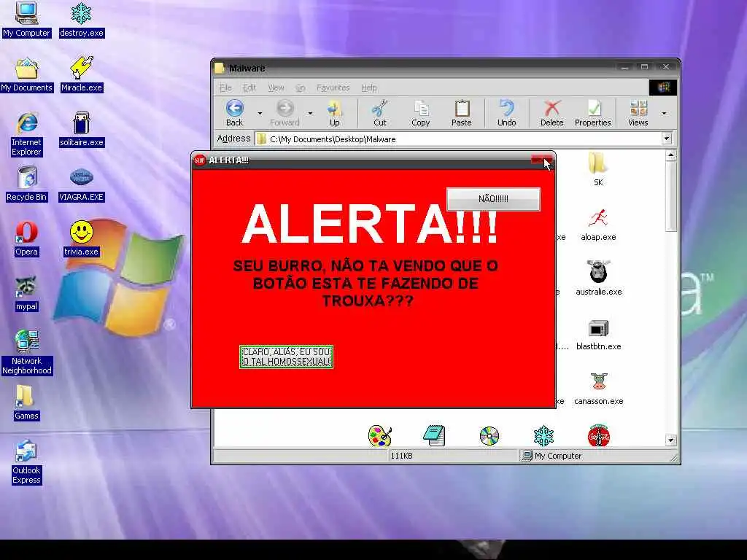Click the CLARO, ALIÁS green button
This screenshot has width=747, height=560.
point(286,357)
